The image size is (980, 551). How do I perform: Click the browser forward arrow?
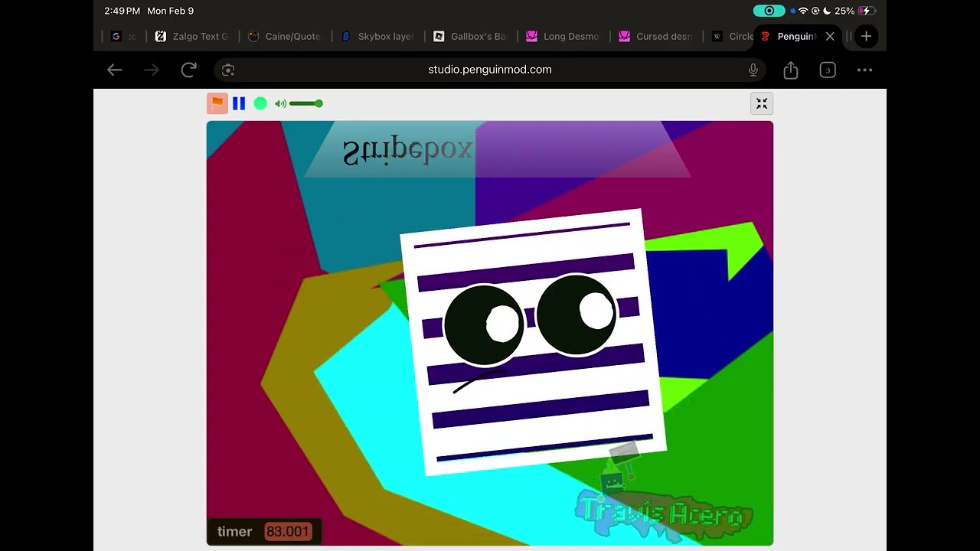click(152, 70)
